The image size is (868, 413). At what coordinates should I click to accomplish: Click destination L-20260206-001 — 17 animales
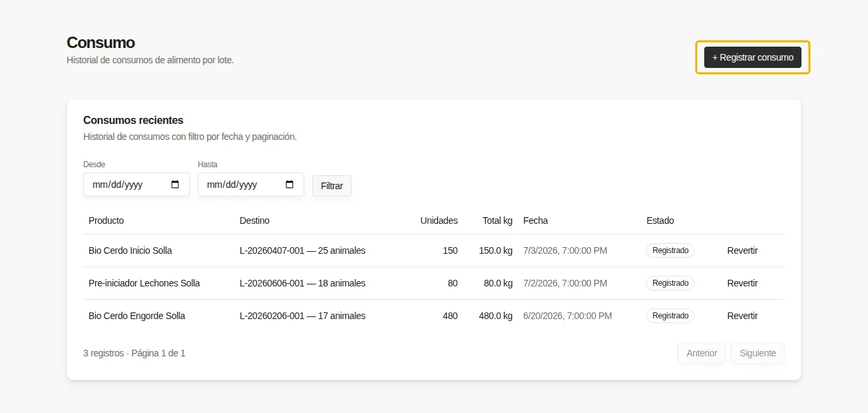(x=303, y=316)
